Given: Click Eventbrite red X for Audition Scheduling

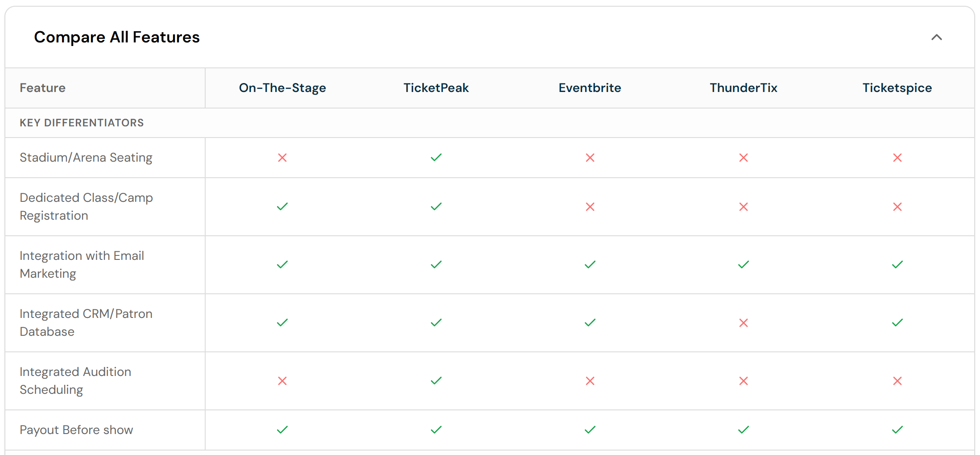Looking at the screenshot, I should (x=590, y=381).
